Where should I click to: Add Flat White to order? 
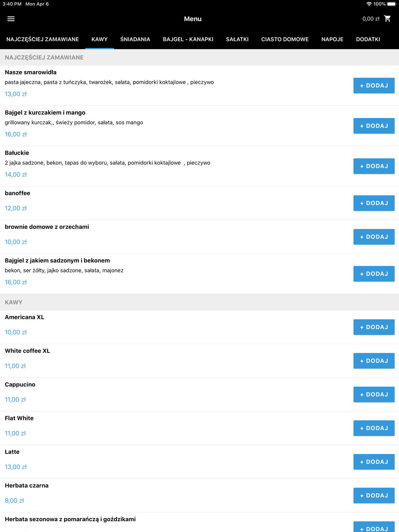tap(374, 428)
